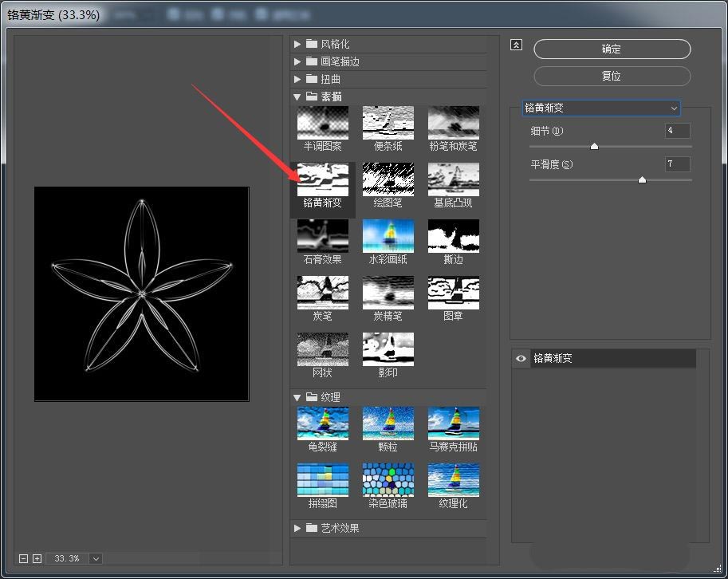728x579 pixels.
Task: Select the 粉笔和炭笔 filter thumbnail
Action: tap(453, 123)
